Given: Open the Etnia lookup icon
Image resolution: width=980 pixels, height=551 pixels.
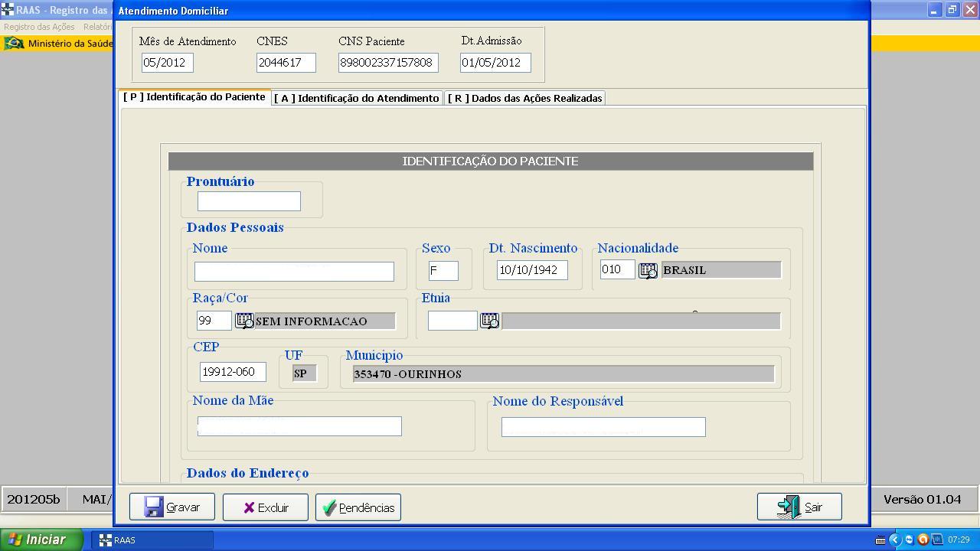Looking at the screenshot, I should (489, 321).
